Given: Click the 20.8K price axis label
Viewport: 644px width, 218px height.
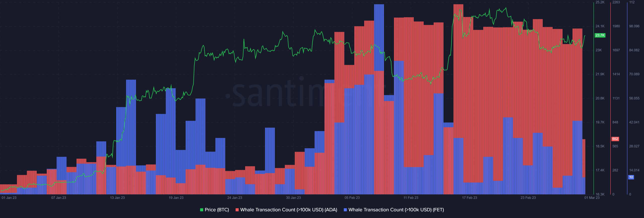Looking at the screenshot, I should click(x=600, y=98).
